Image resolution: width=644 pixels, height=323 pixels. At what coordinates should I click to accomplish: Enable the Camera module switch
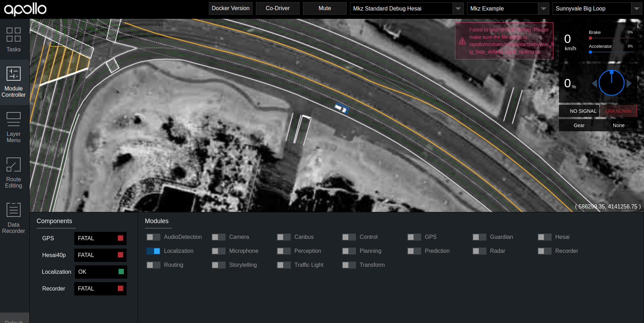(x=219, y=237)
